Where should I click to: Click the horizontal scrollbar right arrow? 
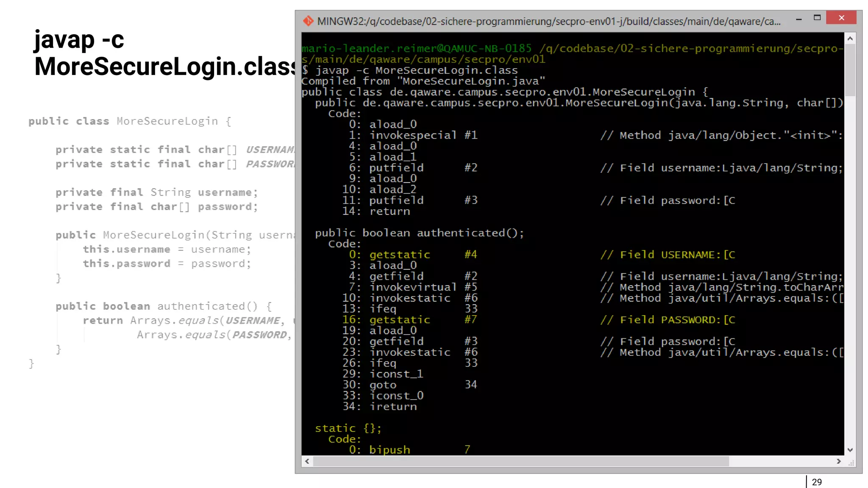click(x=839, y=461)
